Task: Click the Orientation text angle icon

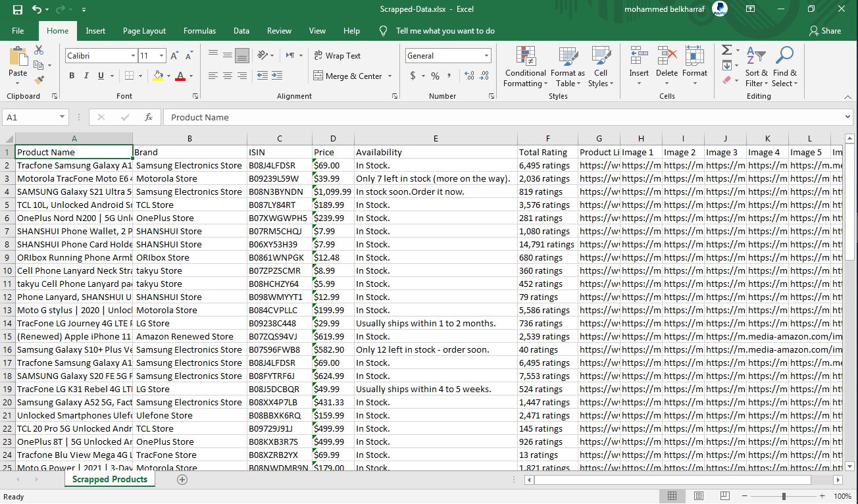Action: pos(263,55)
